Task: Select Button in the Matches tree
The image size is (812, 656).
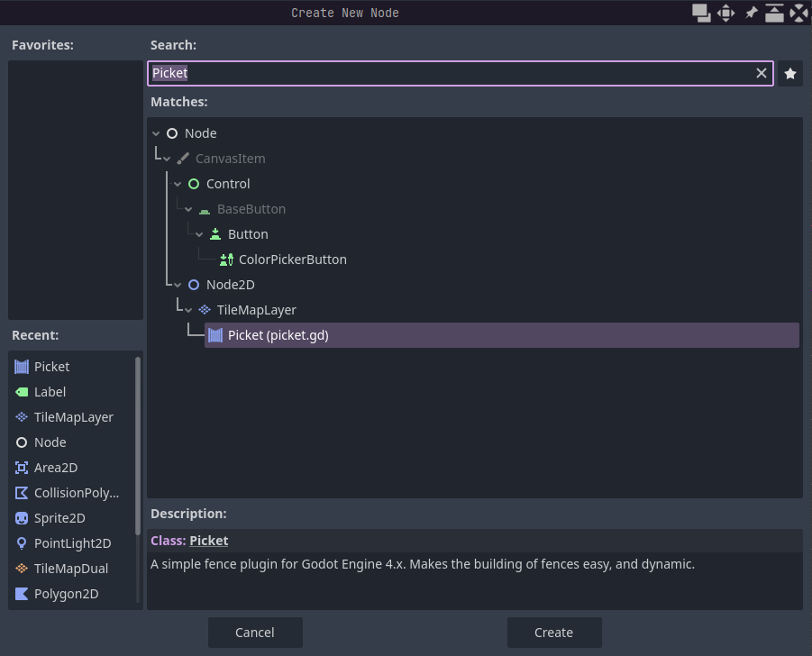Action: 248,234
